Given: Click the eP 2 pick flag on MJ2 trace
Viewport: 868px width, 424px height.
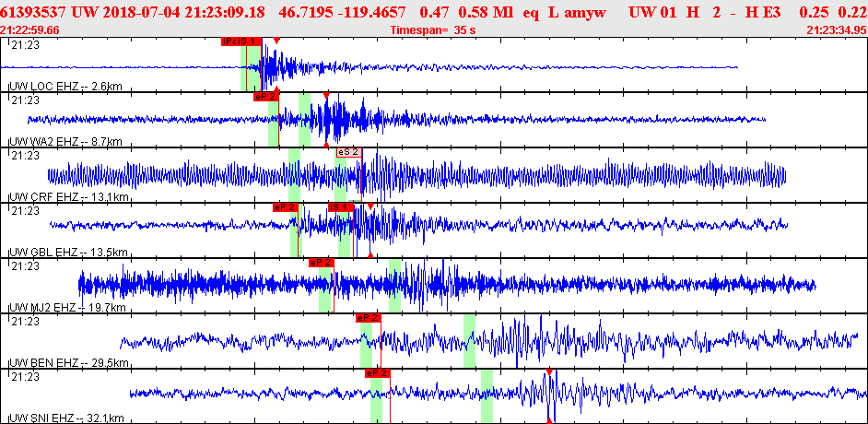Looking at the screenshot, I should coord(321,263).
